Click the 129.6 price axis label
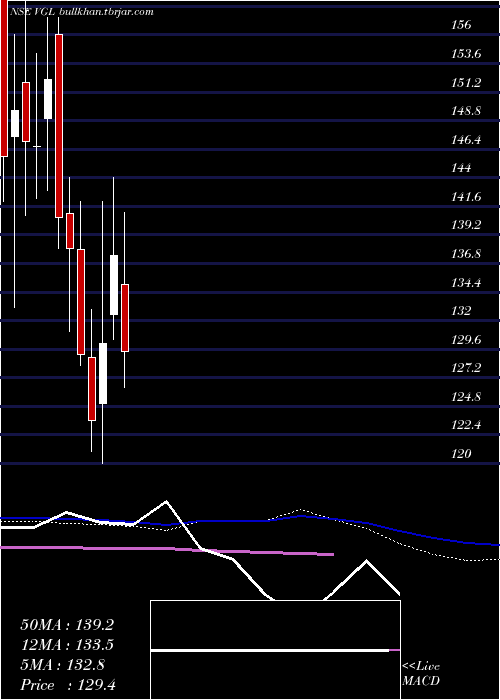Viewport: 500px width, 700px height. (x=467, y=340)
